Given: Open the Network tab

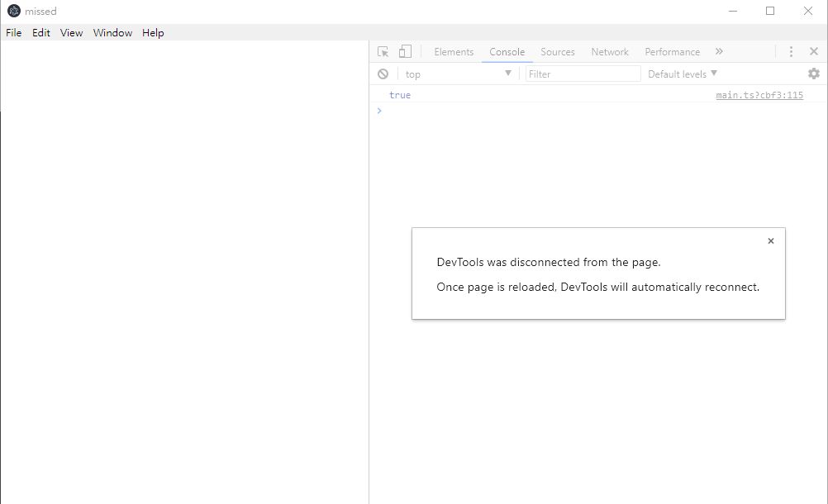Looking at the screenshot, I should click(x=610, y=52).
